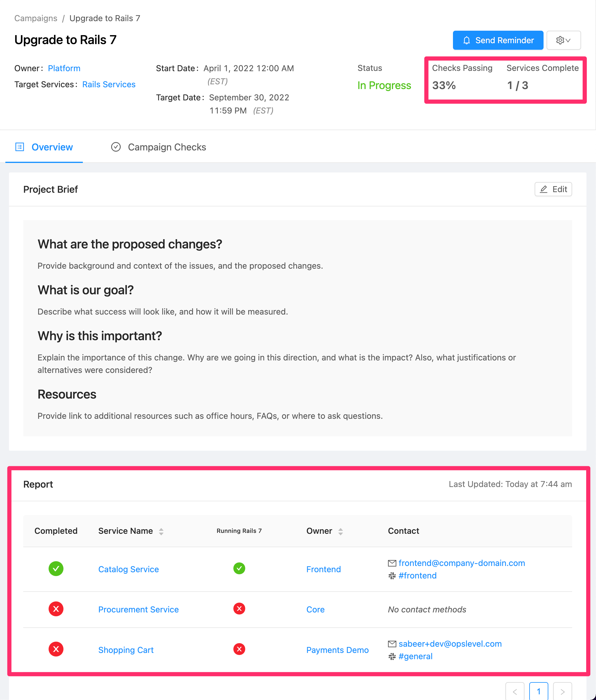Viewport: 596px width, 700px height.
Task: Click the Completed column header
Action: coord(56,531)
